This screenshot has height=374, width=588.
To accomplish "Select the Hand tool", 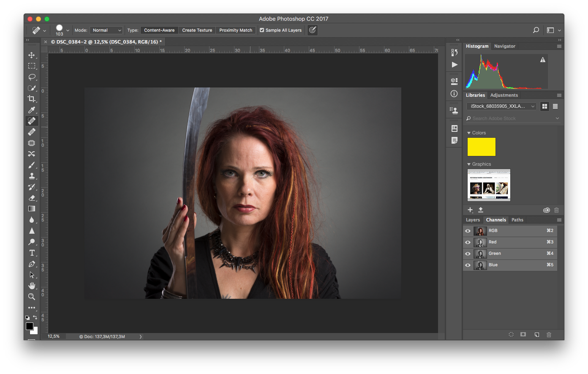I will tap(32, 286).
